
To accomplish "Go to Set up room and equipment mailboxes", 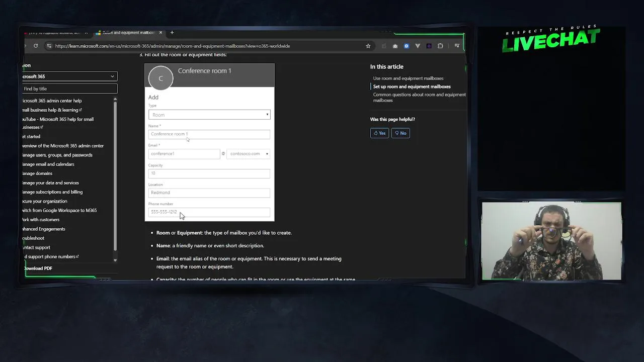I will (412, 86).
